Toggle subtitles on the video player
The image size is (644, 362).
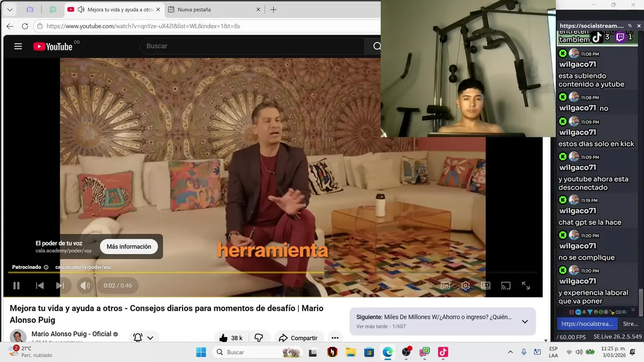tap(445, 286)
